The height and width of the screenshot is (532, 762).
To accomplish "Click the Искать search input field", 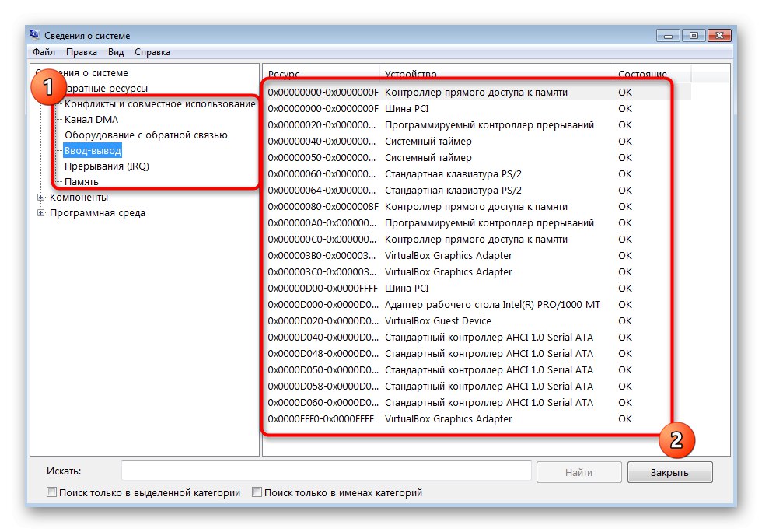I will (326, 471).
